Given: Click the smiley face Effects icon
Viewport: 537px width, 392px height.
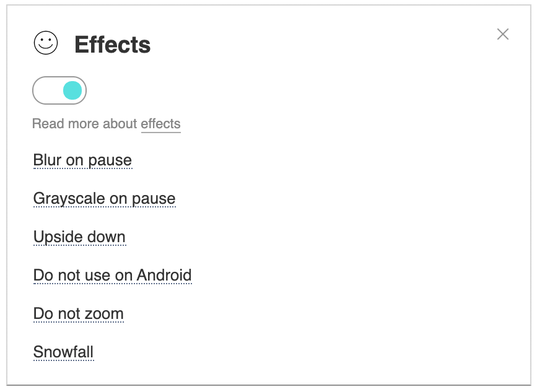Looking at the screenshot, I should (46, 43).
